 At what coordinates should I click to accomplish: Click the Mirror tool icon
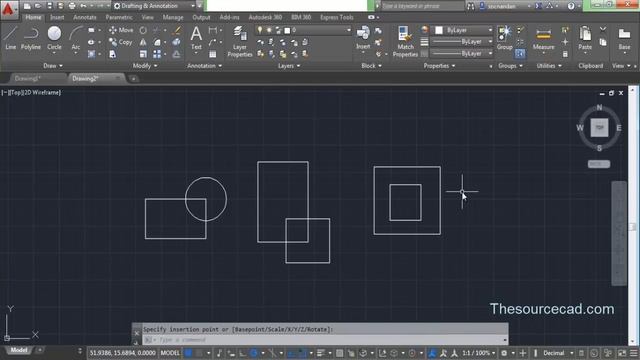143,42
